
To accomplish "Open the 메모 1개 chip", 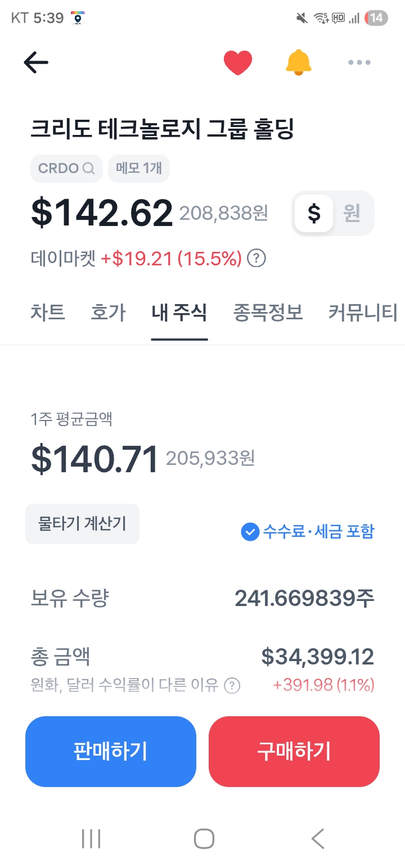I will tap(138, 168).
